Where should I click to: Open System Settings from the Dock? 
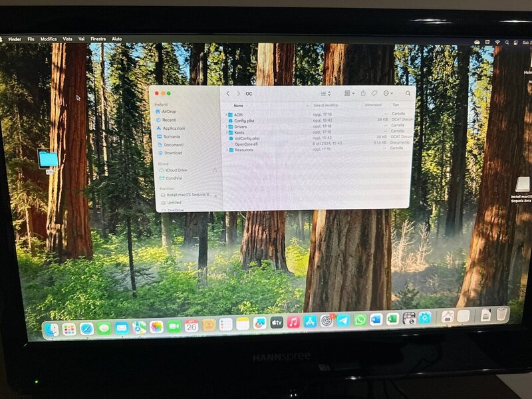327,321
